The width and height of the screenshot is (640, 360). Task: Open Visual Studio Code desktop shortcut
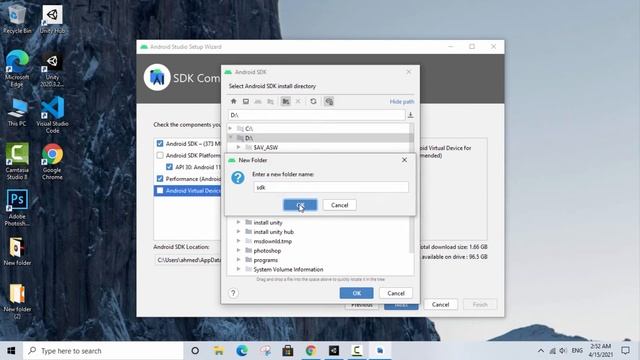point(52,116)
